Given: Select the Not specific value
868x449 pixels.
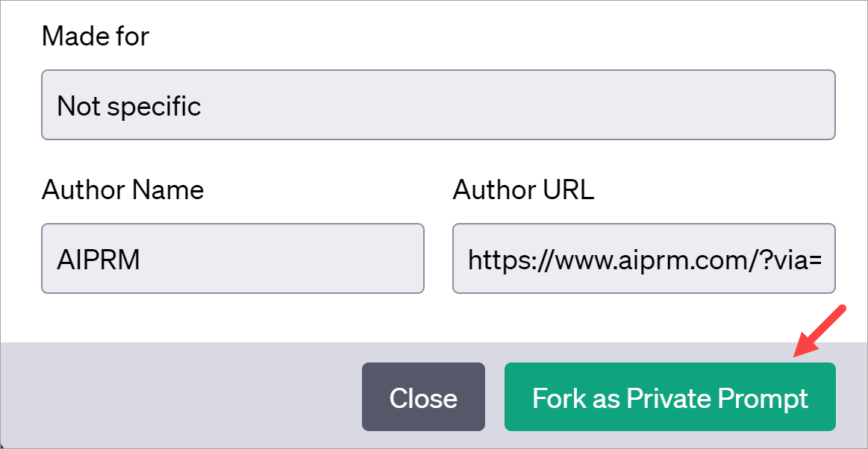Looking at the screenshot, I should point(128,105).
